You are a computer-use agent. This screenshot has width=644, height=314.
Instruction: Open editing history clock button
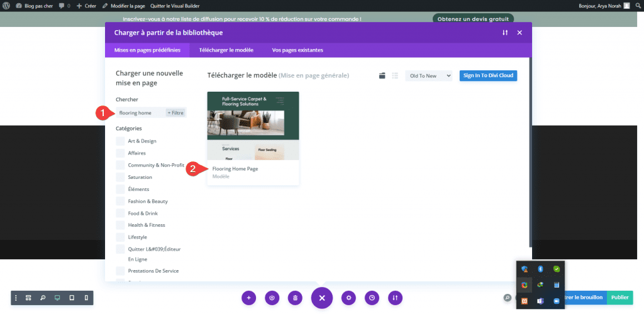coord(372,298)
